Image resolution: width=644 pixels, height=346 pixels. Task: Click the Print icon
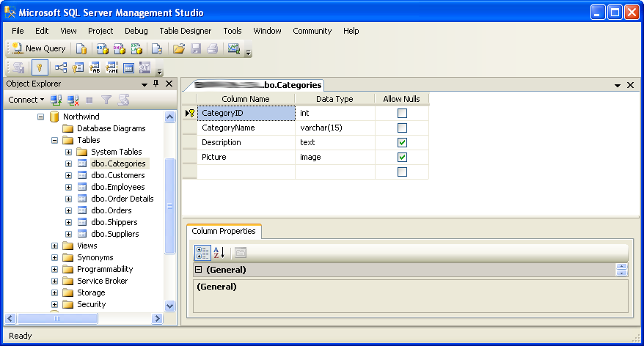pos(212,49)
